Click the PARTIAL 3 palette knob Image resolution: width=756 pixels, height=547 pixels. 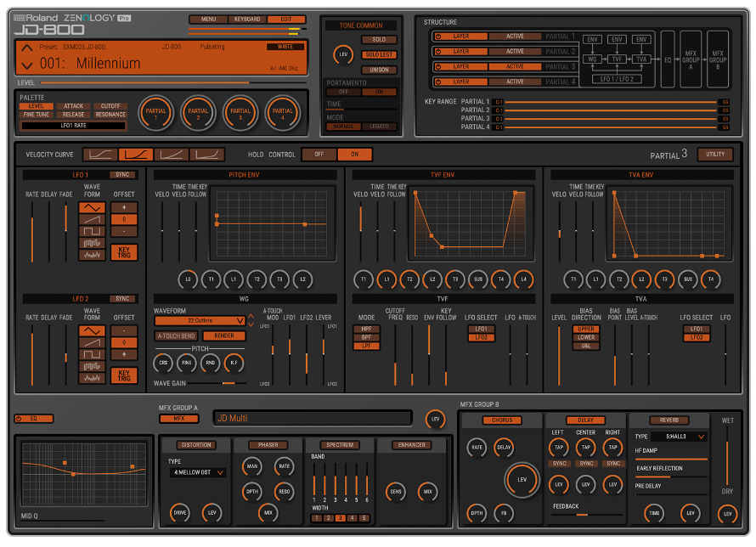[240, 113]
